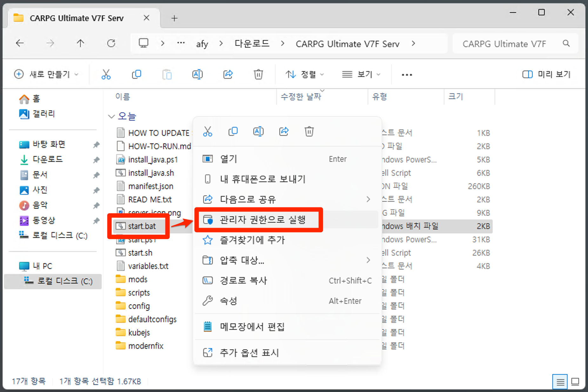588x392 pixels.
Task: Toggle the 미리 보기 preview pane
Action: click(x=546, y=75)
